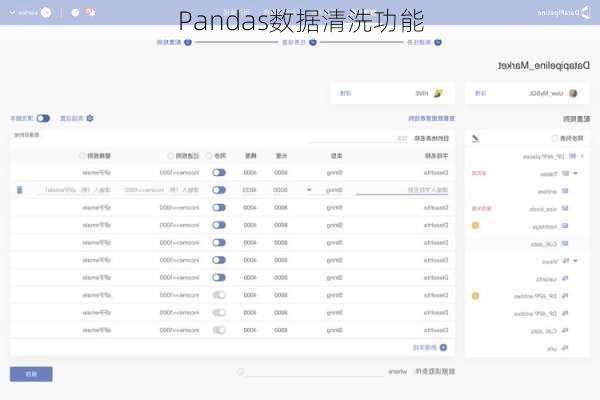The width and height of the screenshot is (600, 400).
Task: Expand the chevron beside the user name
Action: (x=12, y=13)
